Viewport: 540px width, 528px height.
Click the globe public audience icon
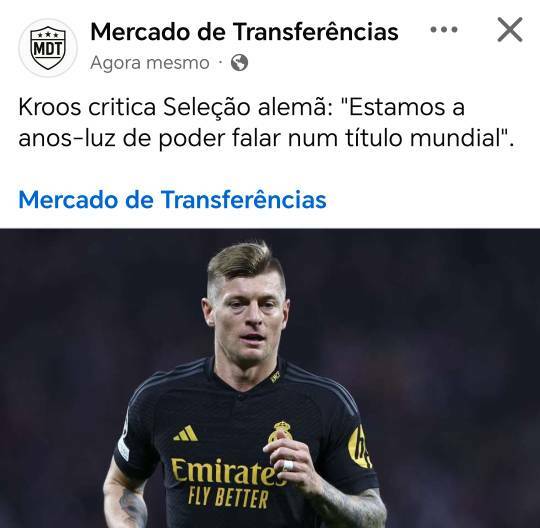pos(239,63)
